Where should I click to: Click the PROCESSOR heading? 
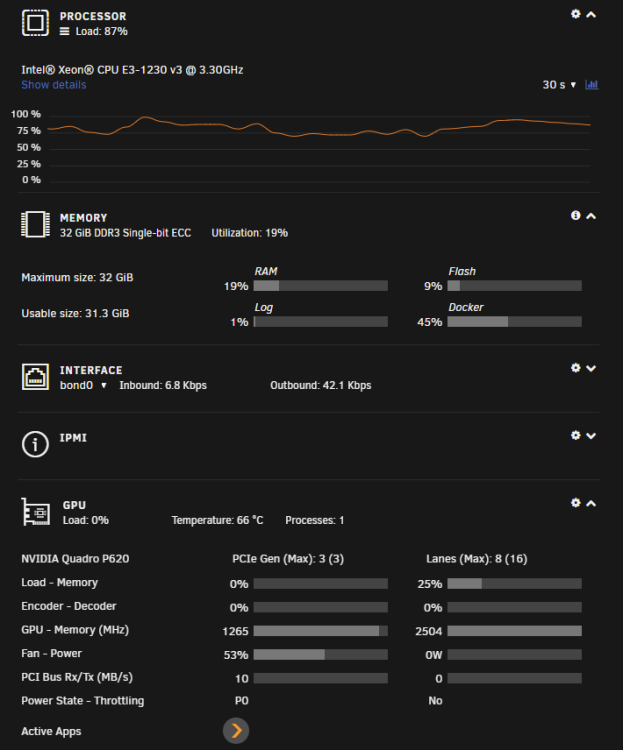(x=93, y=16)
